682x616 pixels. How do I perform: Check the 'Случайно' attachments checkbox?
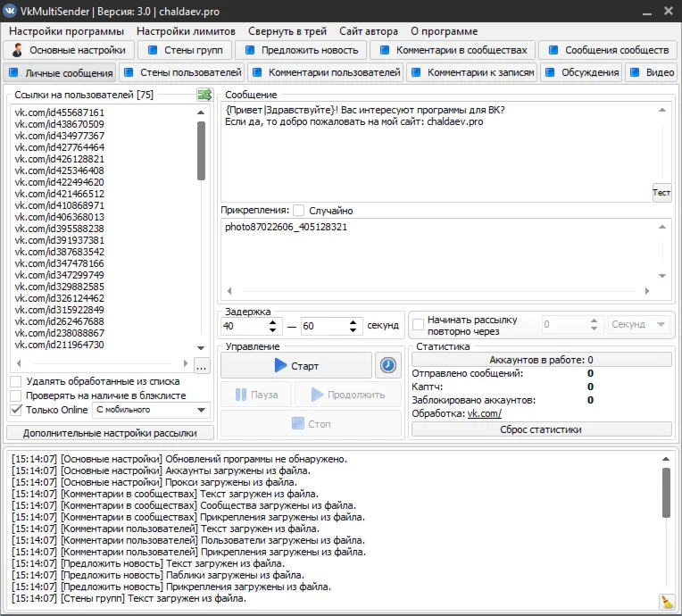click(x=299, y=211)
